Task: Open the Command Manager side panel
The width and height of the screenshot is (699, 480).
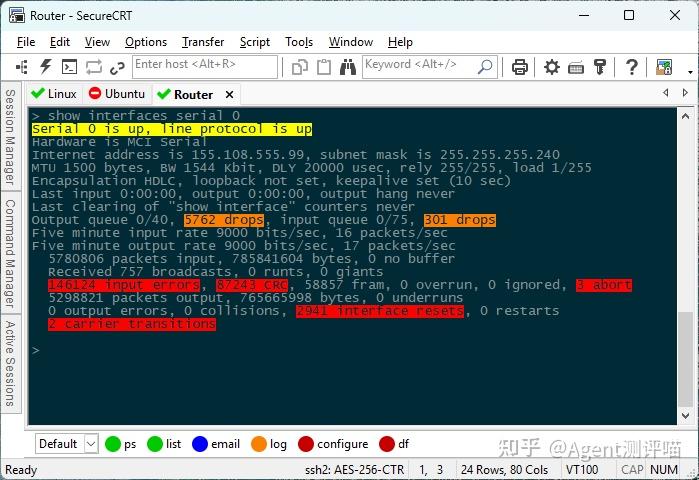Action: (x=10, y=253)
